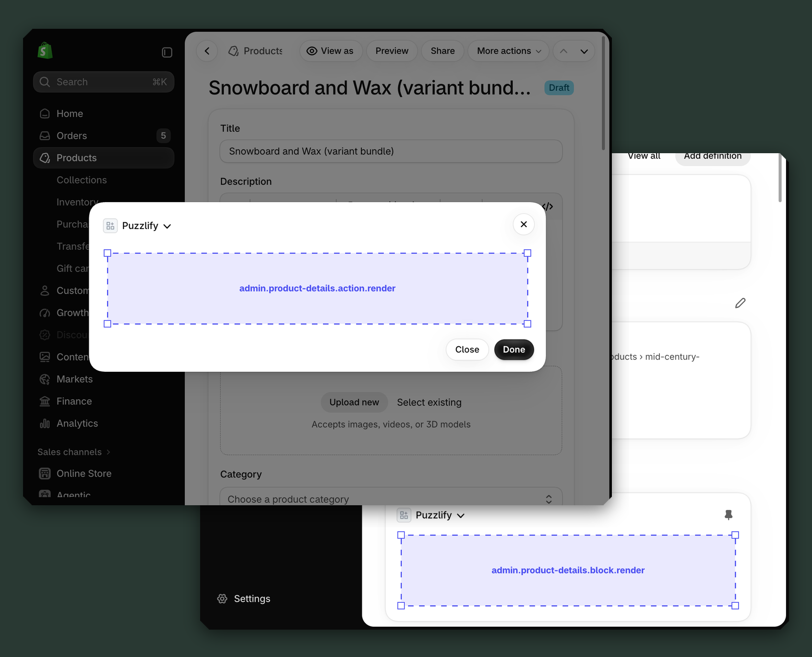Go to next product arrow
The height and width of the screenshot is (657, 812).
pyautogui.click(x=584, y=51)
